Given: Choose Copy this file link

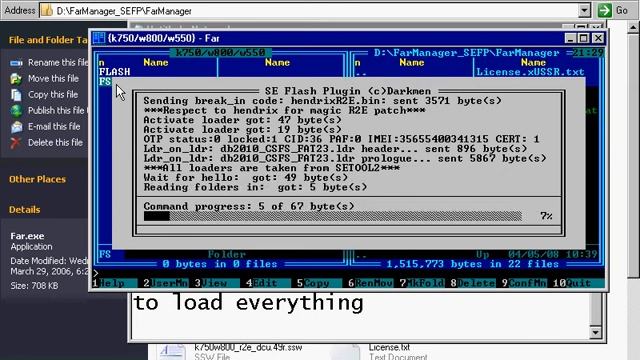Looking at the screenshot, I should pos(53,95).
